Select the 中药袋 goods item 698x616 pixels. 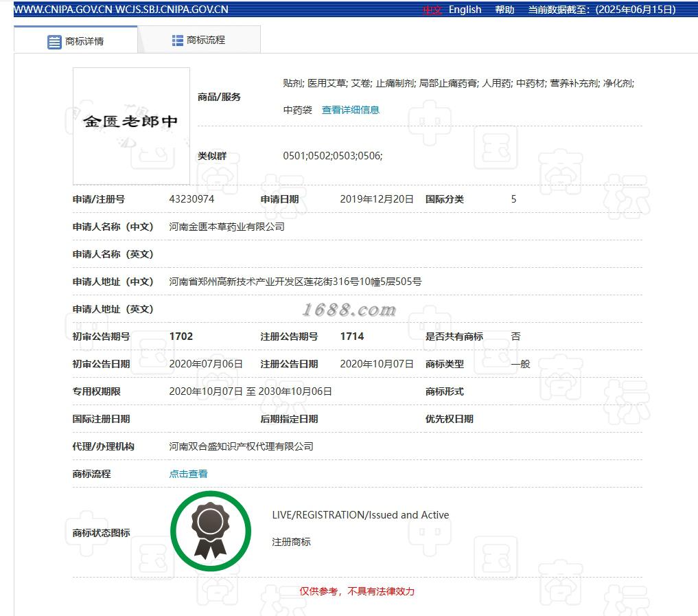point(297,110)
